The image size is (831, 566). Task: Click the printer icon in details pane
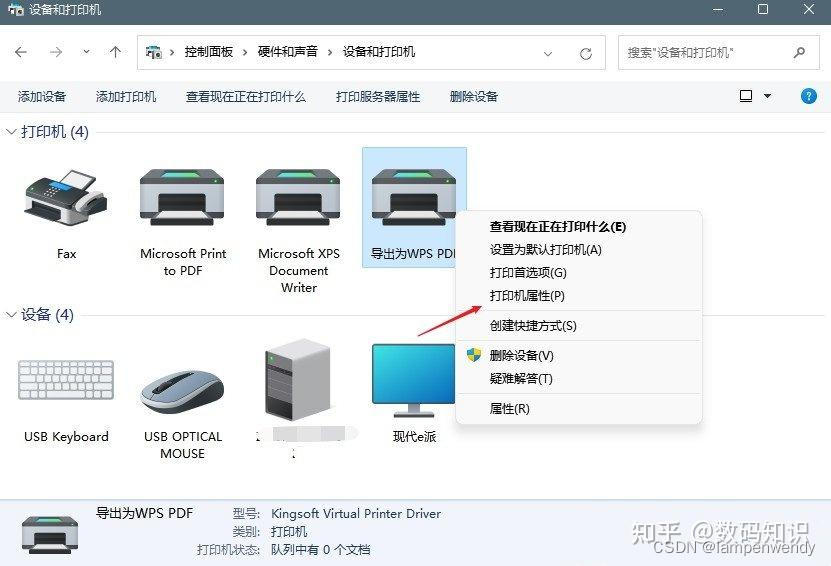pos(50,533)
